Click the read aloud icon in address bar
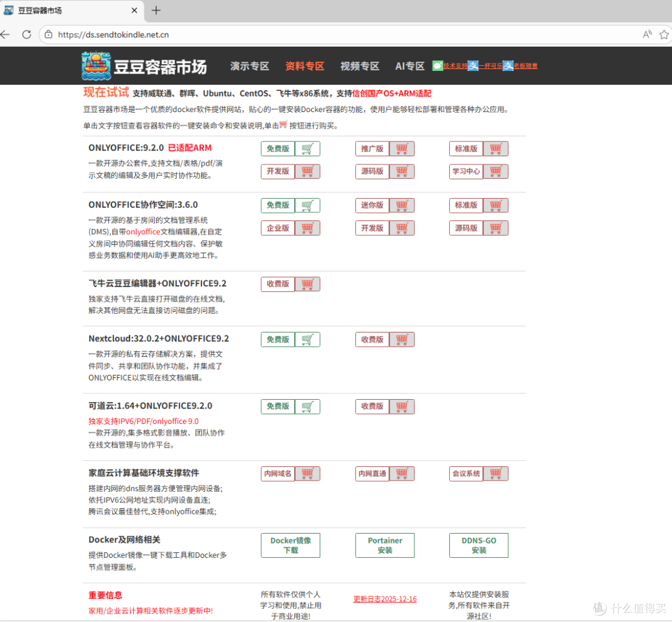Viewport: 672px width, 622px height. 647,34
